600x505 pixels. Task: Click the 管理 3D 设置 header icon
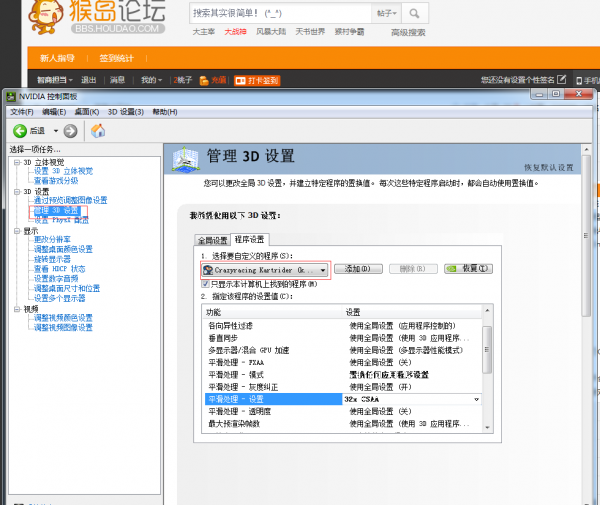(185, 159)
